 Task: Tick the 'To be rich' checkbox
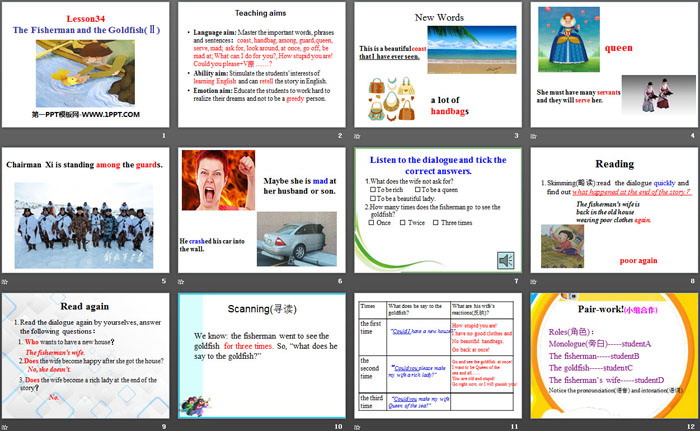pos(373,189)
